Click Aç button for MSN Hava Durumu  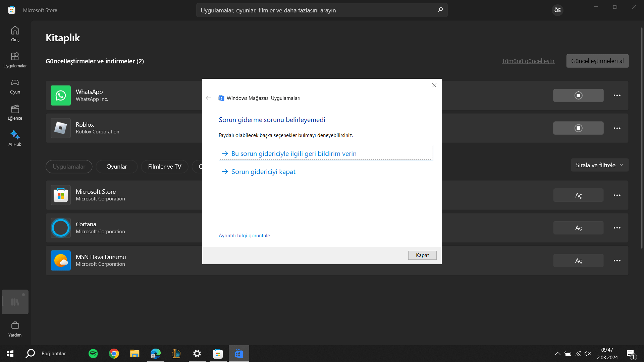click(578, 260)
